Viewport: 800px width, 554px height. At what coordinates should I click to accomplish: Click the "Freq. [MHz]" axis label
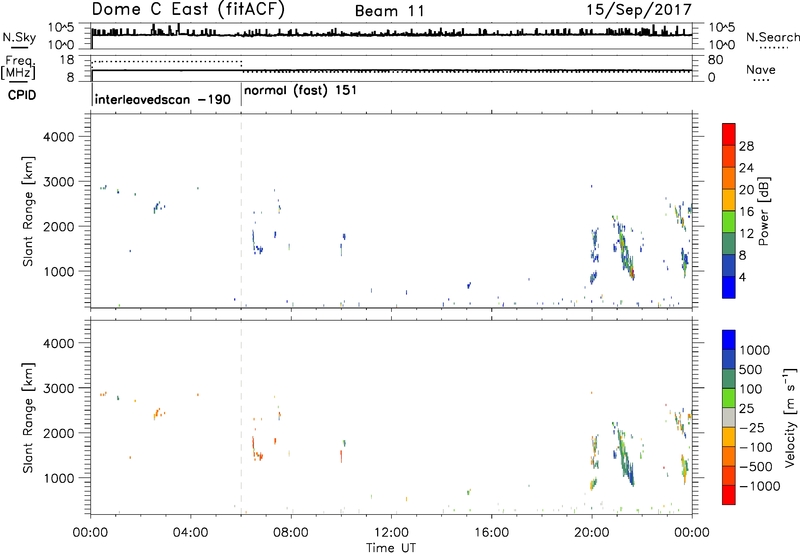click(x=20, y=67)
